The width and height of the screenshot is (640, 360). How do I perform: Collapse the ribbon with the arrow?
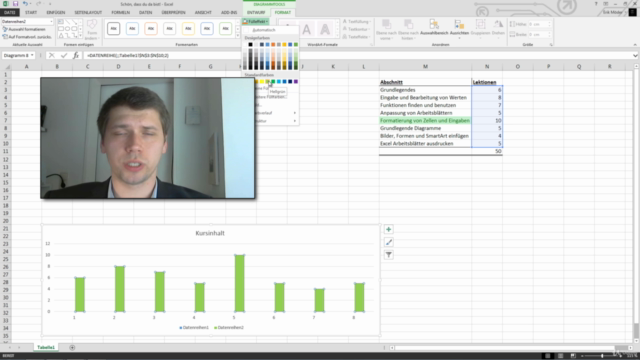[635, 44]
